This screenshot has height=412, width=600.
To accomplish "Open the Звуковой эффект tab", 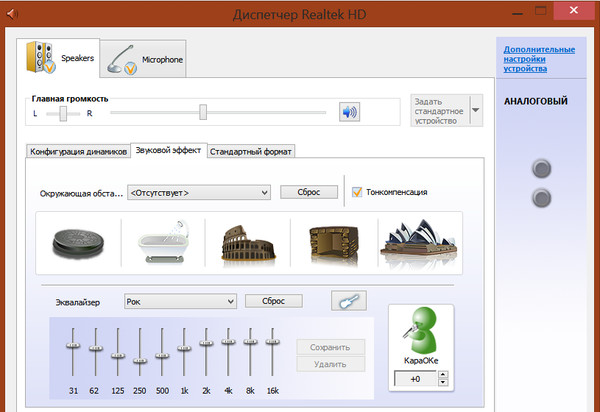I will click(x=169, y=150).
